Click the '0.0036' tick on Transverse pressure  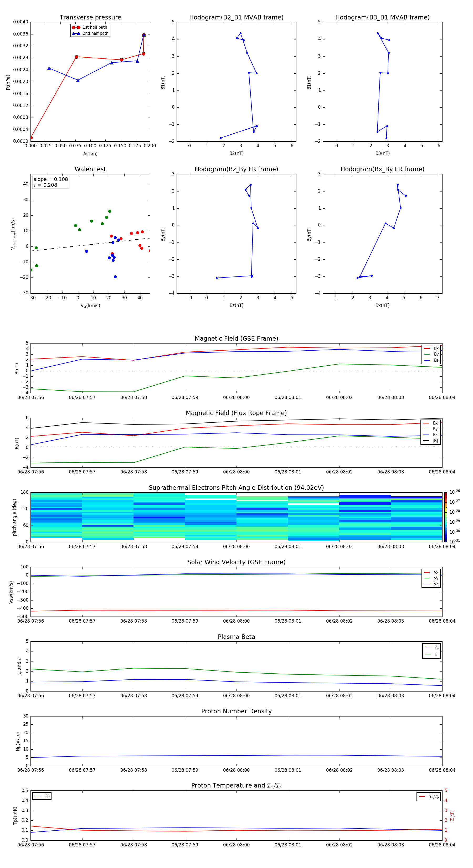pyautogui.click(x=20, y=34)
